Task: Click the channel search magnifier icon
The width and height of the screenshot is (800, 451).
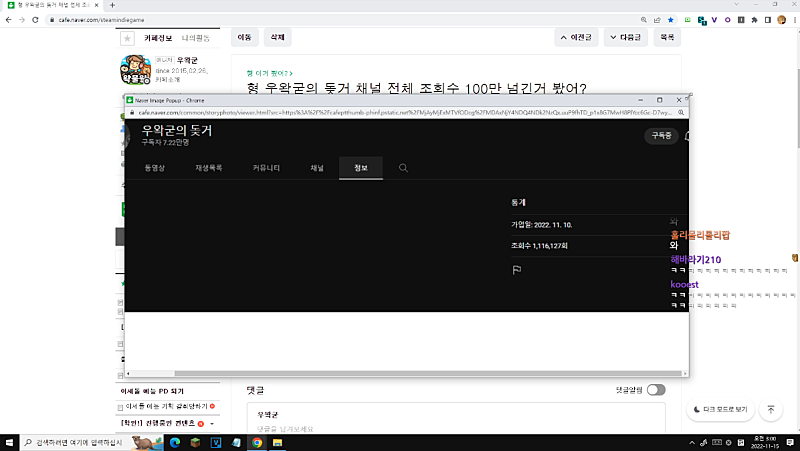Action: [x=403, y=168]
